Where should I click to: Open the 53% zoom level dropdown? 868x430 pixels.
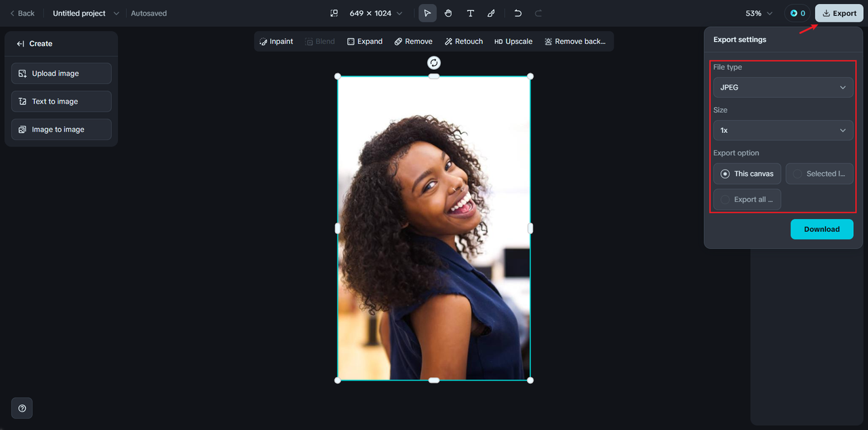pos(759,14)
